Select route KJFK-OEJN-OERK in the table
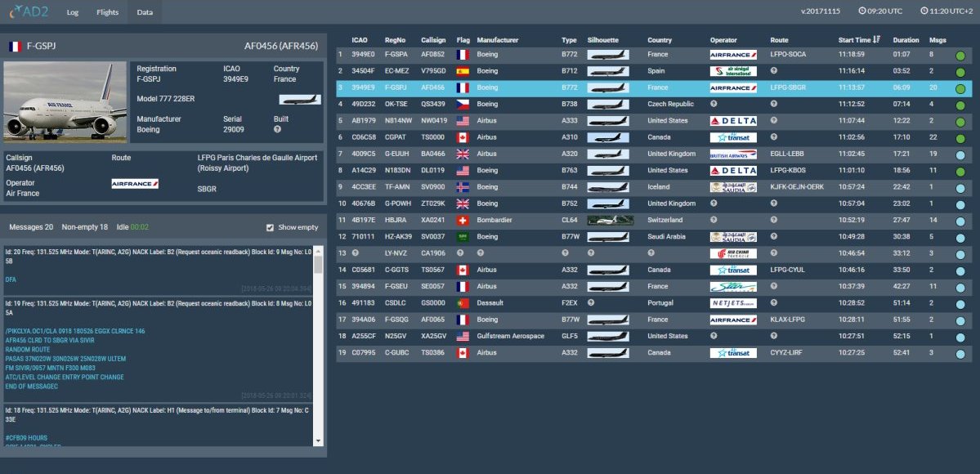The image size is (980, 474). [x=796, y=187]
